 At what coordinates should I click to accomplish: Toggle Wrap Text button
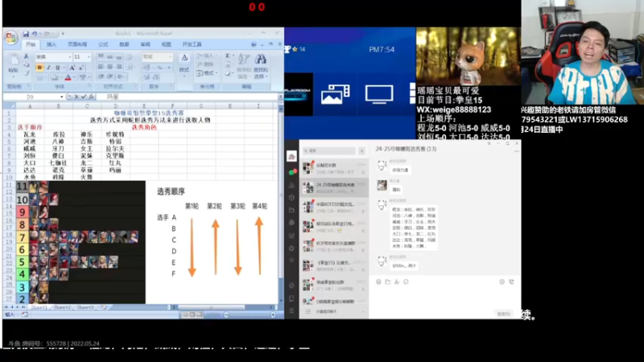(129, 57)
